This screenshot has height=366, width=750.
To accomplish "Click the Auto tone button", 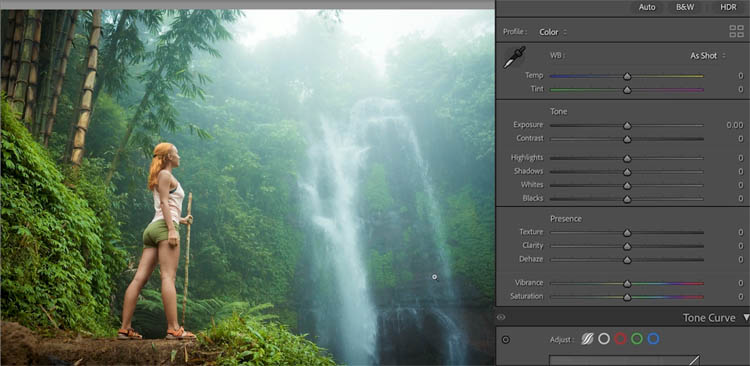I will 647,8.
